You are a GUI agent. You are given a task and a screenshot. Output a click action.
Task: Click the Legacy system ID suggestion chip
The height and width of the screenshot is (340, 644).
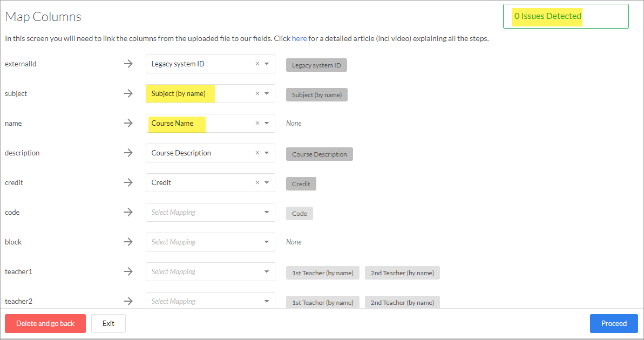point(317,65)
